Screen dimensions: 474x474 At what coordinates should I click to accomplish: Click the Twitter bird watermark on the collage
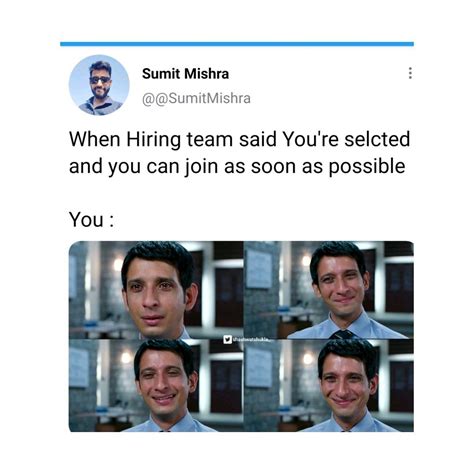pos(228,340)
